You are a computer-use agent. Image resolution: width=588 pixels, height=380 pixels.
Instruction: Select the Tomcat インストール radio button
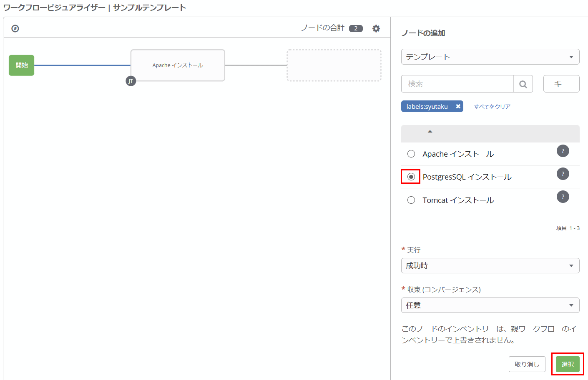[411, 200]
